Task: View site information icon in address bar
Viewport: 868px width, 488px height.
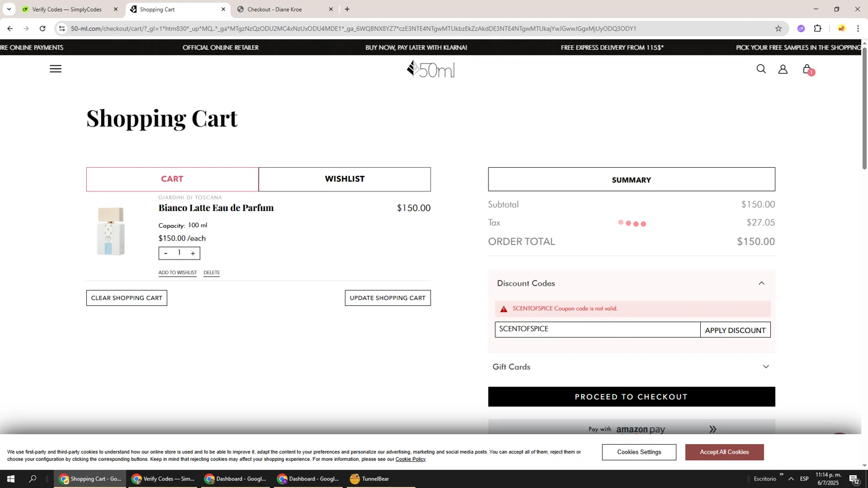Action: click(x=62, y=28)
